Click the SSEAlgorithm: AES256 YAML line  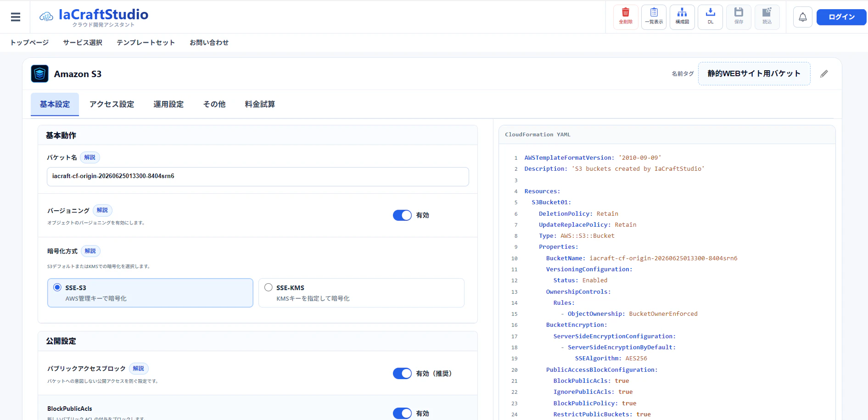click(611, 358)
